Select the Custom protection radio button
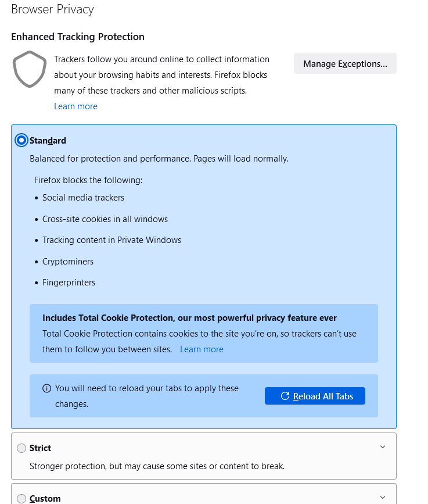Image resolution: width=428 pixels, height=504 pixels. pos(21,498)
